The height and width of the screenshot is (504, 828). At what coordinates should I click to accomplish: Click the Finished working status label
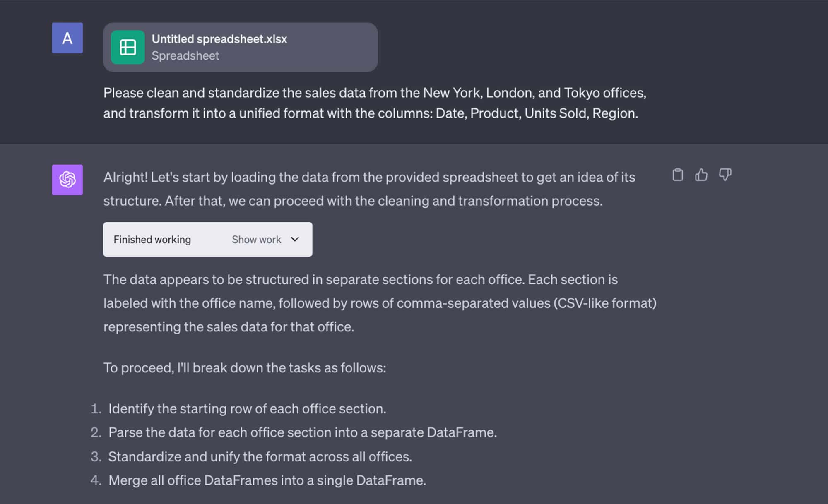[x=152, y=240]
